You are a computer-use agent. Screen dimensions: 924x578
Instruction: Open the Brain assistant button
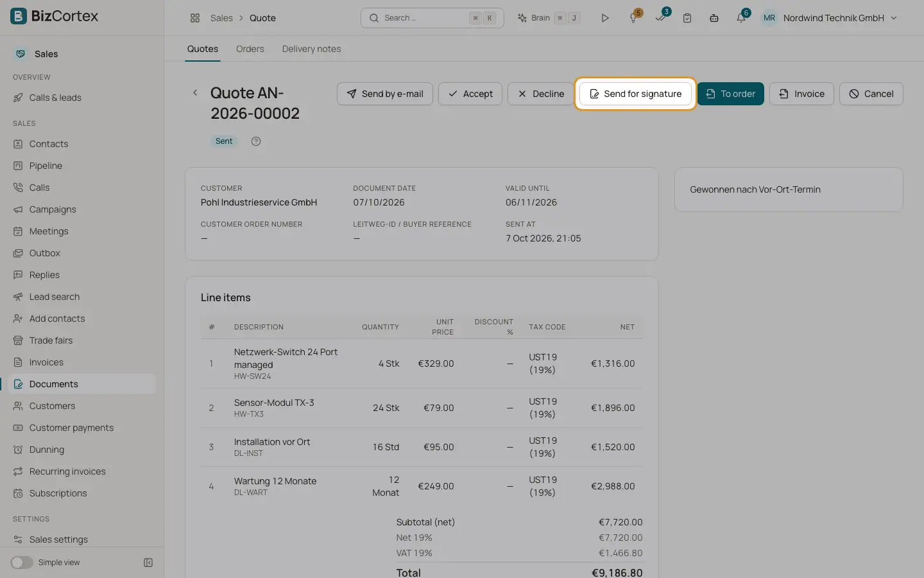(x=549, y=18)
